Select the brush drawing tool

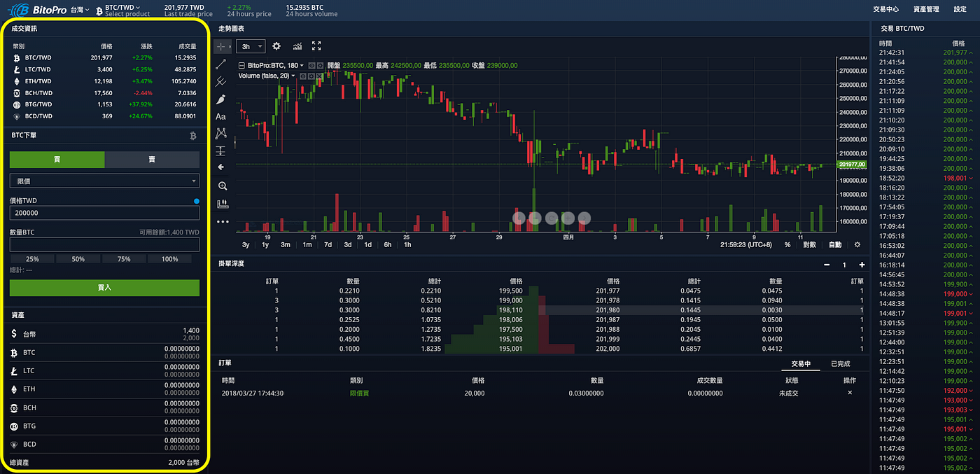click(221, 99)
